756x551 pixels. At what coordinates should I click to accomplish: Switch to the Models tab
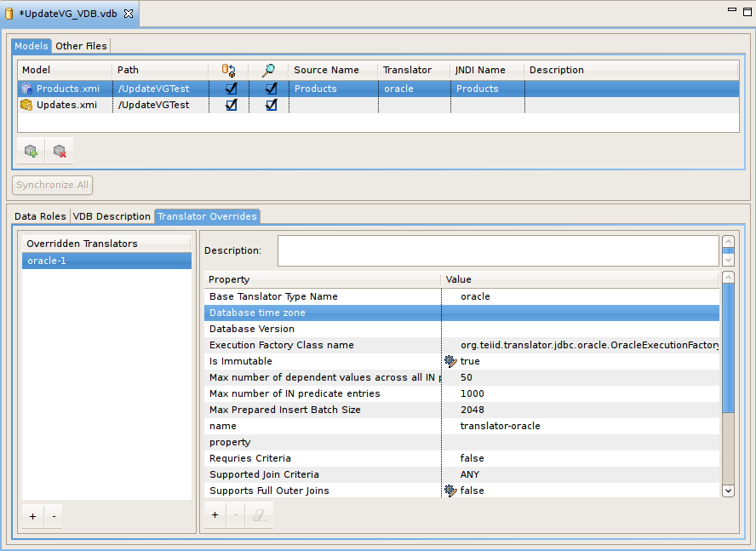pos(31,46)
